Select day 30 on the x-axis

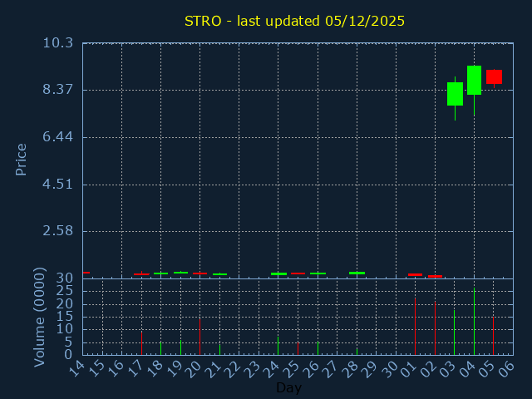[389, 368]
